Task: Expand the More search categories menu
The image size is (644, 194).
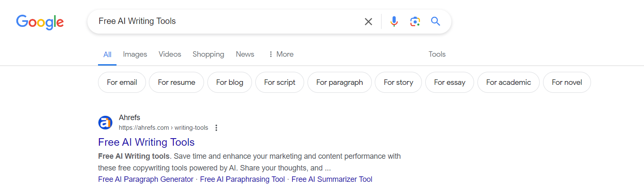Action: pos(281,54)
